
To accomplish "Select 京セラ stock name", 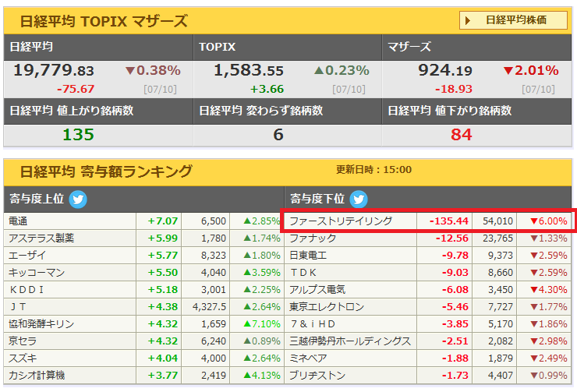I will [23, 341].
